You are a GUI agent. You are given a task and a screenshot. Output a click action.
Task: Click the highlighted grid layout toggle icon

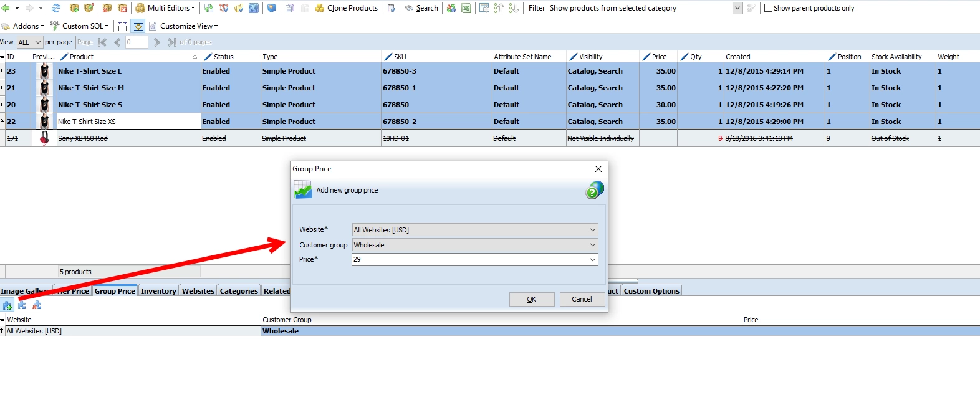tap(138, 26)
